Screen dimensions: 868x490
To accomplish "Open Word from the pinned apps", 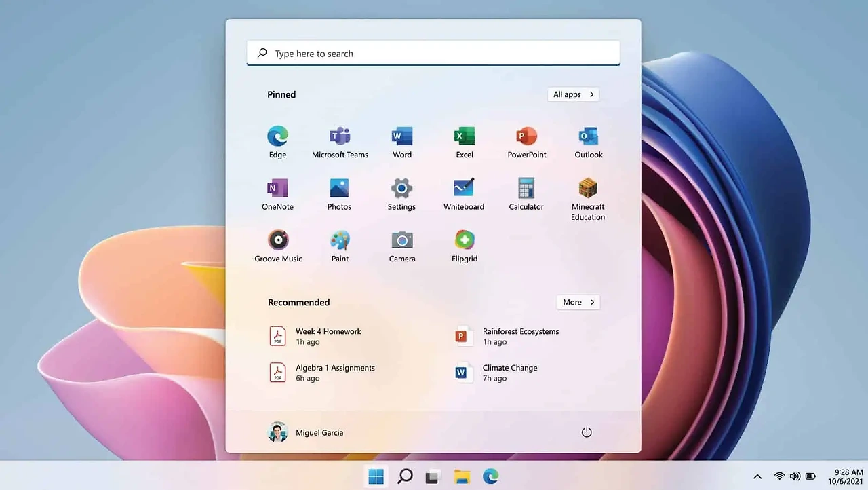I will point(402,142).
